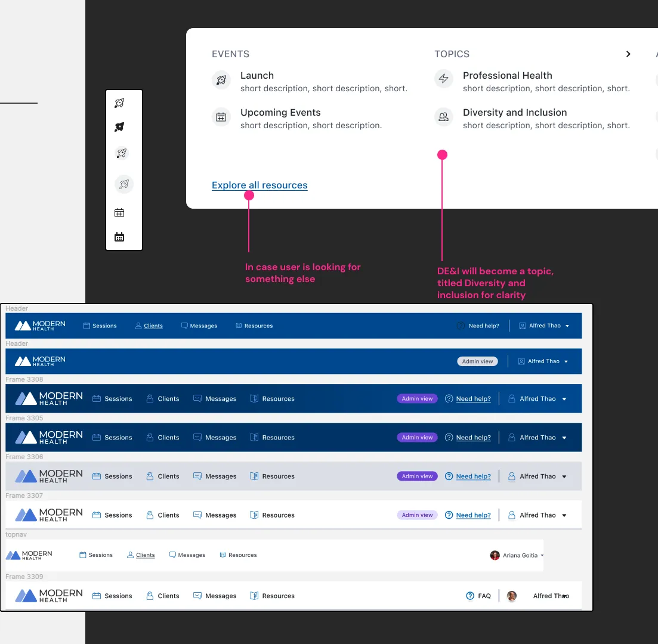658x644 pixels.
Task: Click the rocket icon beside Launch
Action: (x=221, y=80)
